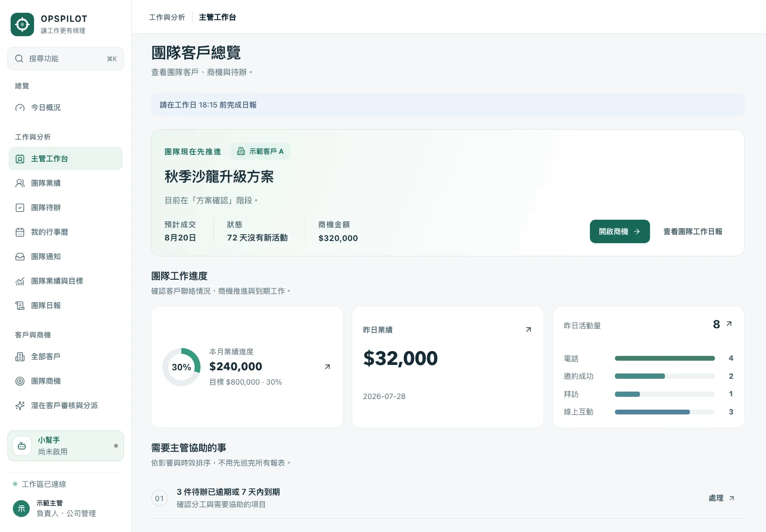Navigate to 團隊日報 in sidebar
Viewport: 766px width, 532px height.
point(65,305)
